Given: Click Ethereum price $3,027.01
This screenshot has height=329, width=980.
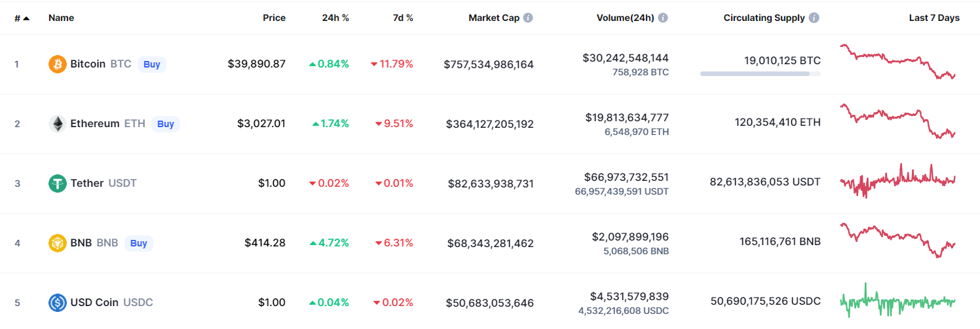Looking at the screenshot, I should click(261, 124).
